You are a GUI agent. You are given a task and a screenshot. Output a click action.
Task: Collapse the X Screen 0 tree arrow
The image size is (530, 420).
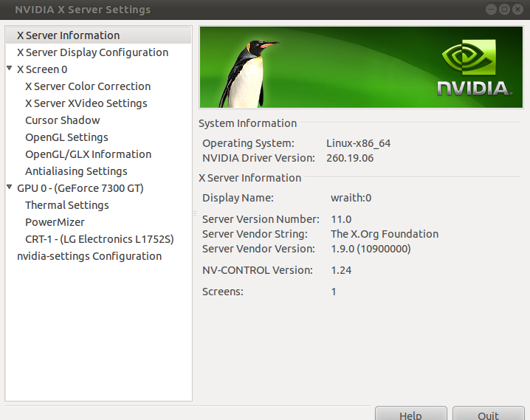[10, 68]
